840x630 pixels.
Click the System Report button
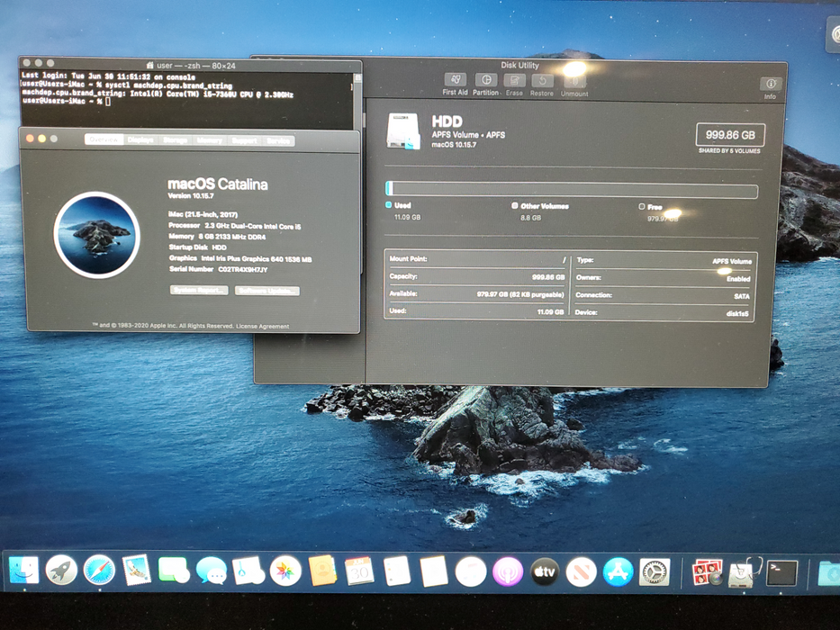(x=199, y=290)
